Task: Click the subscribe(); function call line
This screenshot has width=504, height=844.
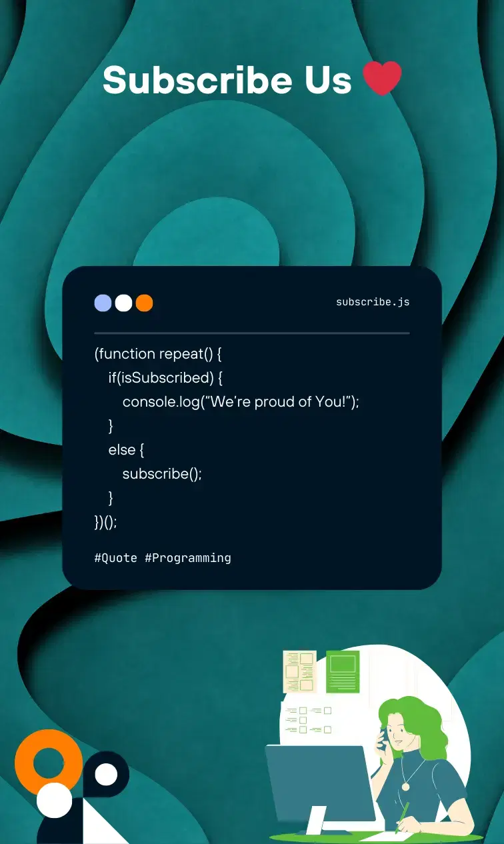Action: [161, 474]
